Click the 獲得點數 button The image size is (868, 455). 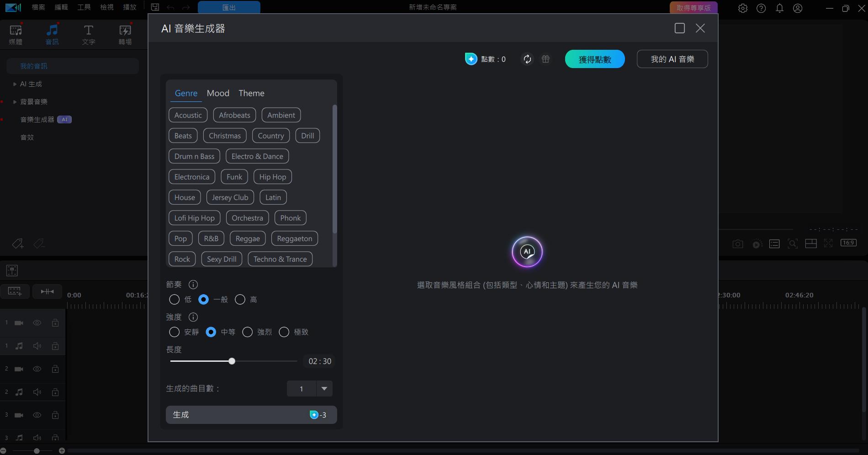click(594, 59)
